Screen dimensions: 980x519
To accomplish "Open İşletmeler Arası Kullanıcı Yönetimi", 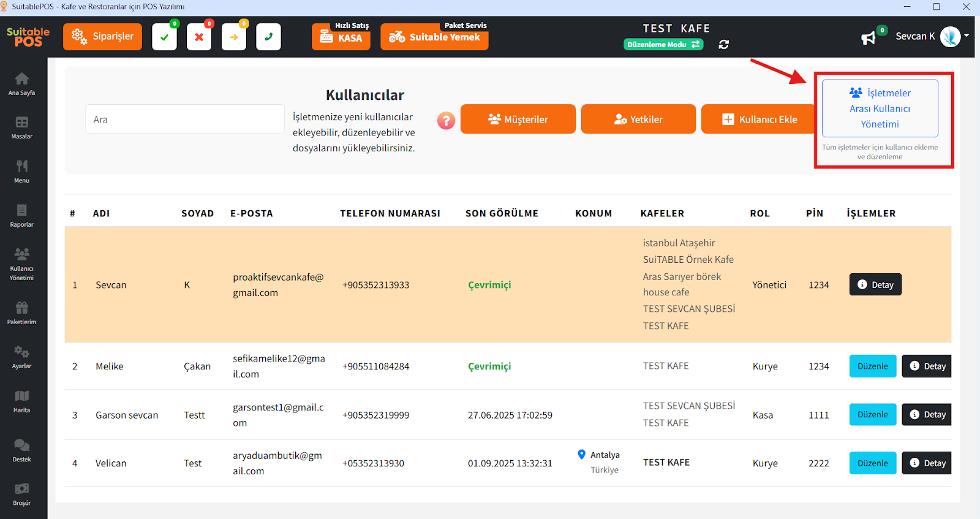I will click(880, 108).
